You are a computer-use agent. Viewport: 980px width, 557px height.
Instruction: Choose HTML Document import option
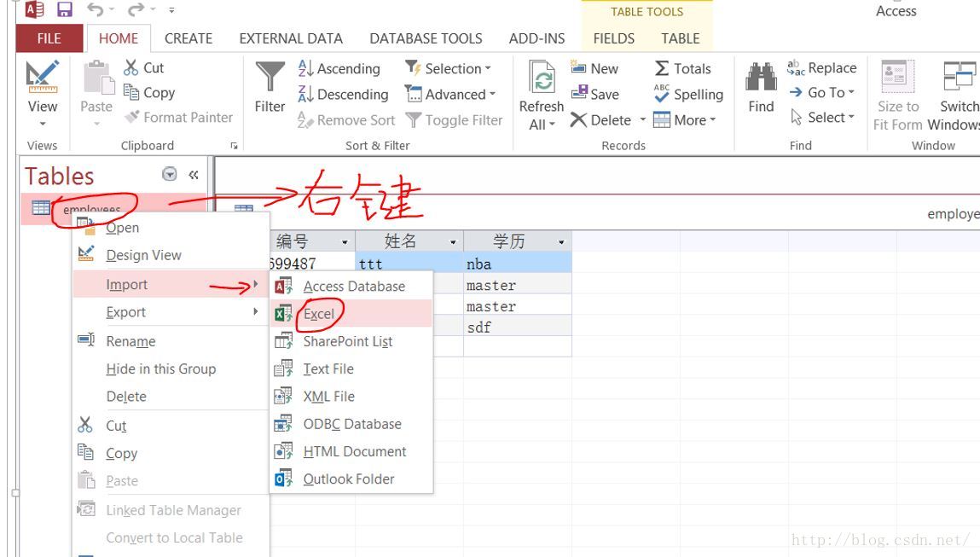pos(351,451)
